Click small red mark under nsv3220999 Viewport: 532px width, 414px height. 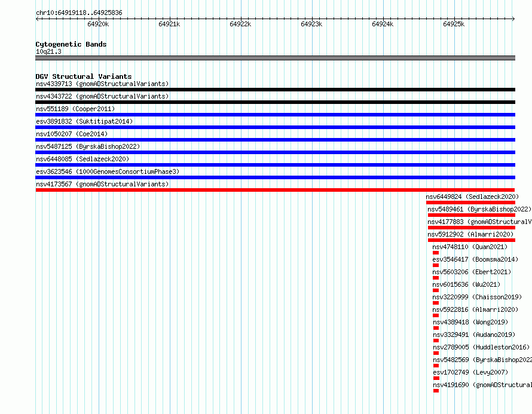click(x=436, y=303)
